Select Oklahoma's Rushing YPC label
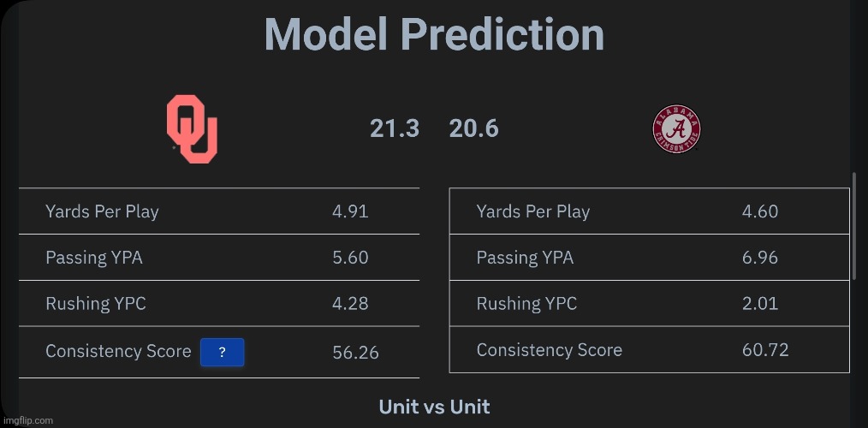The height and width of the screenshot is (428, 868). (96, 304)
